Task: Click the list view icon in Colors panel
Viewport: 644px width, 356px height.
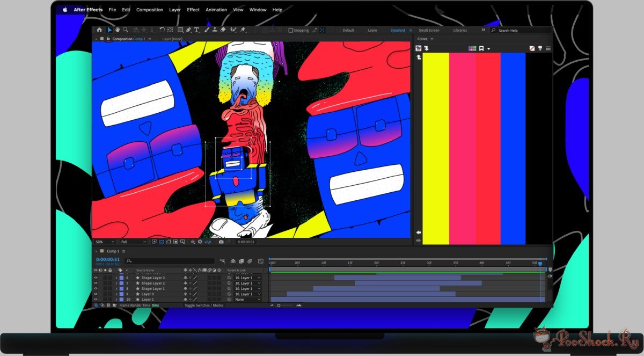Action: click(548, 48)
